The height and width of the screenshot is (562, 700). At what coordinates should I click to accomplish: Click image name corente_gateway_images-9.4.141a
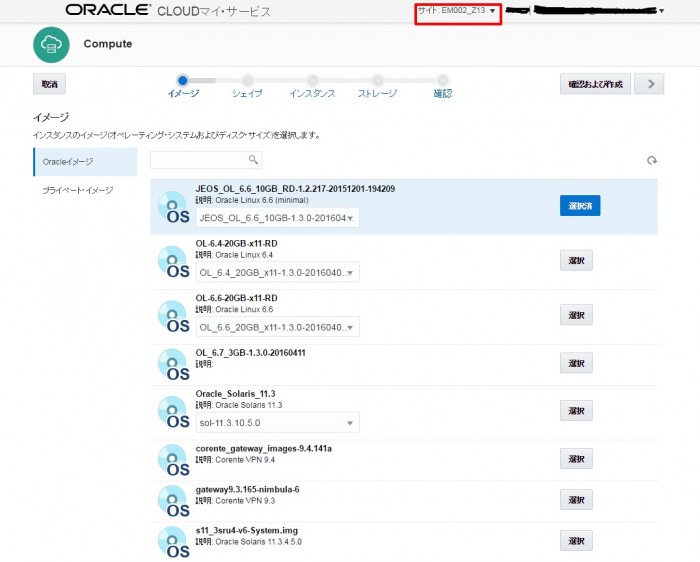263,449
